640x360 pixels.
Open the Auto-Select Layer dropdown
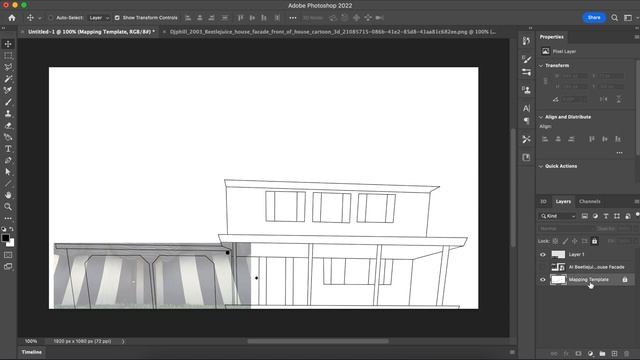(x=99, y=18)
